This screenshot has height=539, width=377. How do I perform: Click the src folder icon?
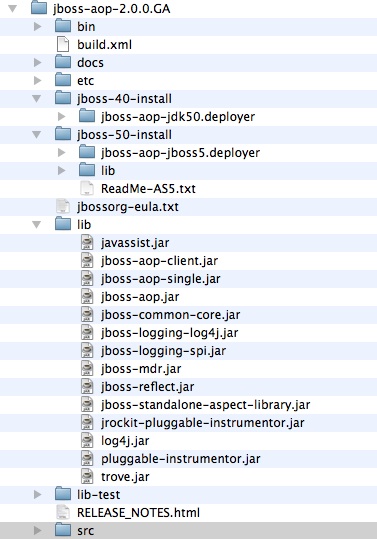(63, 530)
